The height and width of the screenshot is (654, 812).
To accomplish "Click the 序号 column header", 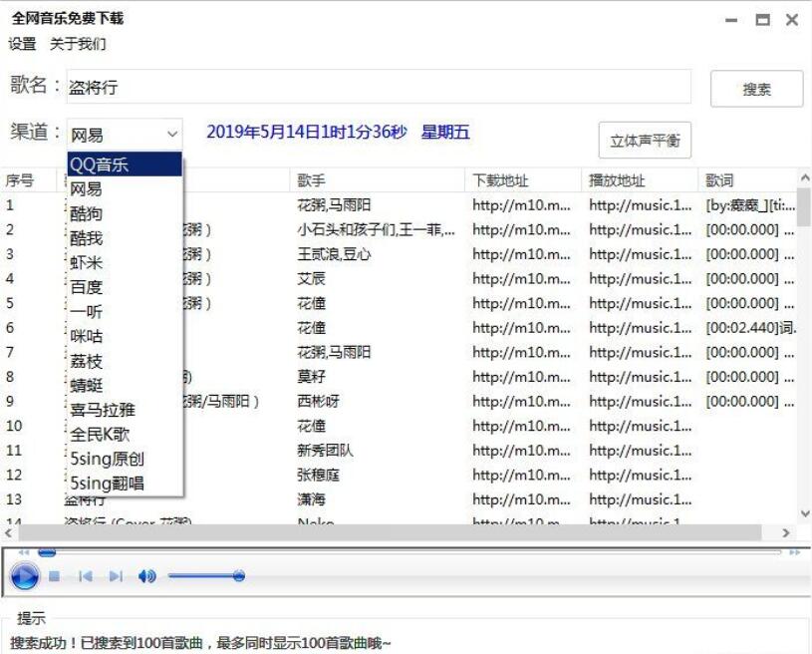I will tap(29, 180).
